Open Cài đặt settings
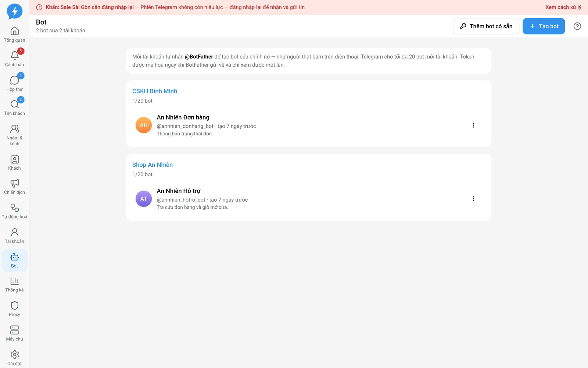 click(x=14, y=358)
